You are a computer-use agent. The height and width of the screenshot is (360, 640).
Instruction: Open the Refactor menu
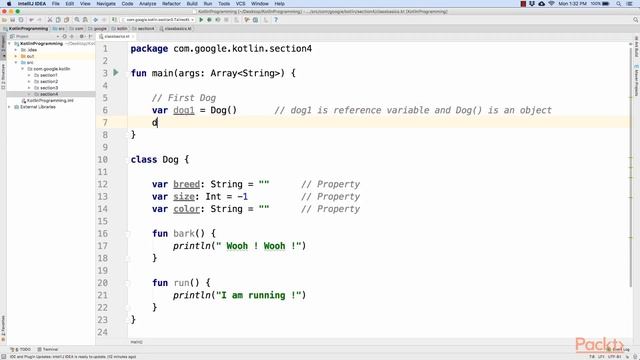point(171,4)
